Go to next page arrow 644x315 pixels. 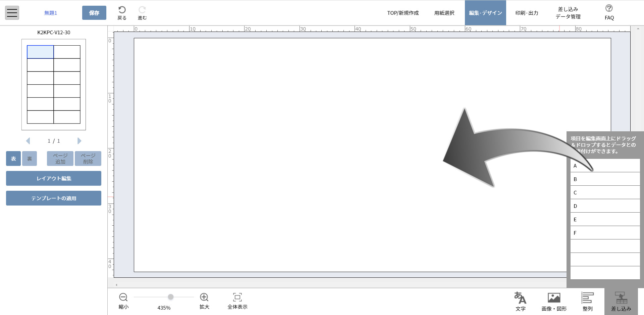coord(79,141)
